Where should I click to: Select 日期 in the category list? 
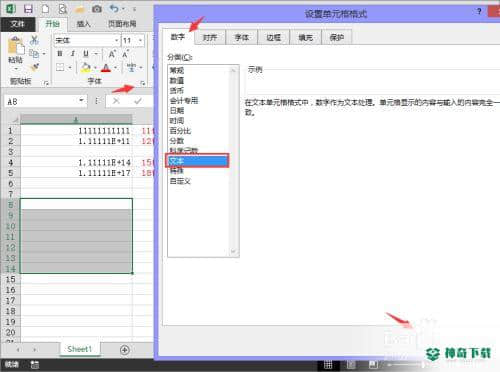click(177, 110)
